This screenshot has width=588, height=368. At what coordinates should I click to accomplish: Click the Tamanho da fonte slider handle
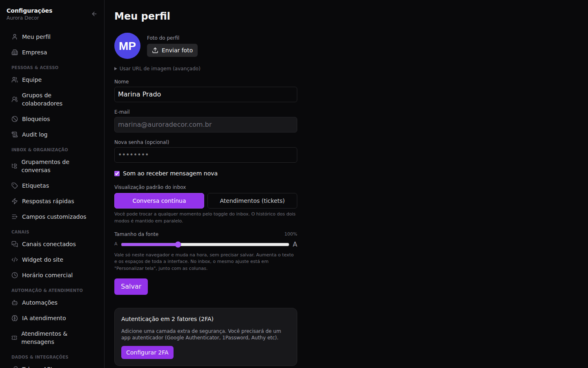click(x=178, y=245)
